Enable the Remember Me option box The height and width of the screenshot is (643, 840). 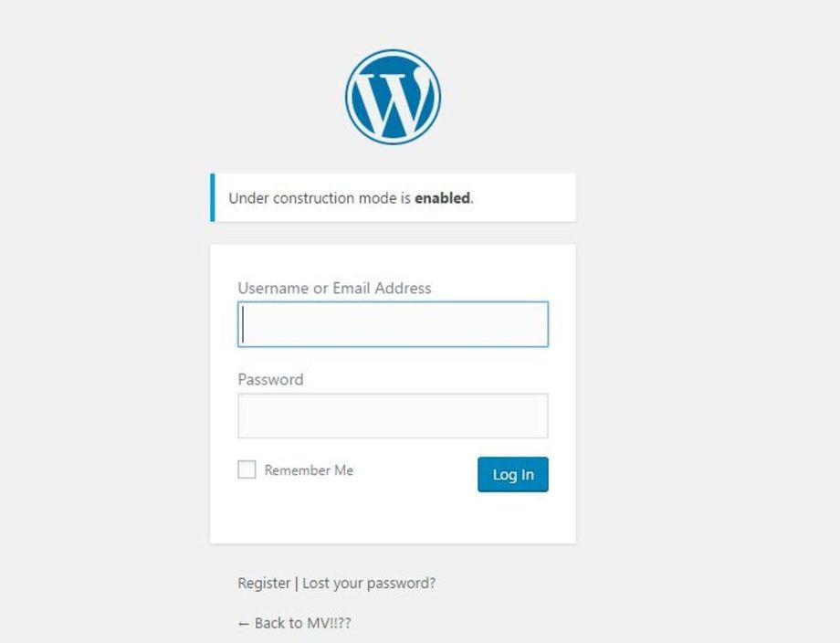(x=247, y=470)
